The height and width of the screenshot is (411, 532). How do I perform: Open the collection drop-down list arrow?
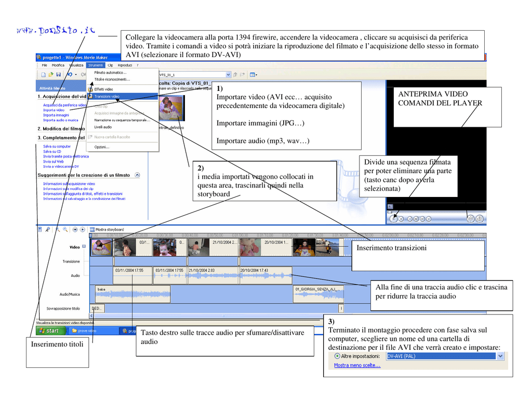(228, 75)
